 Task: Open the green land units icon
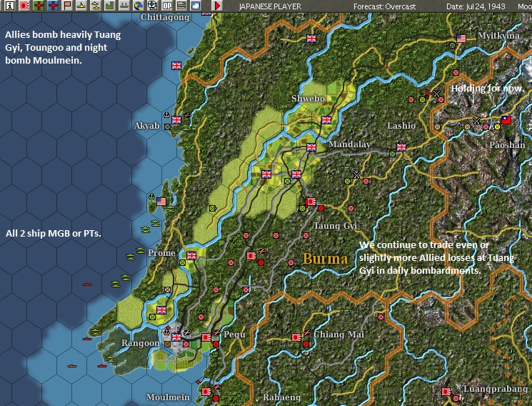pyautogui.click(x=110, y=6)
